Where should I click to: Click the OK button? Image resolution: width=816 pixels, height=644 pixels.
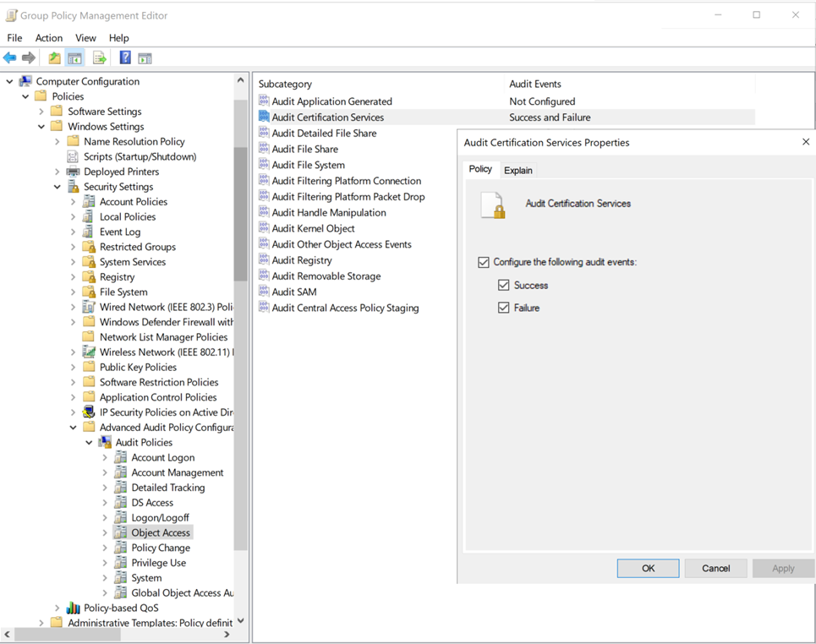click(x=648, y=568)
